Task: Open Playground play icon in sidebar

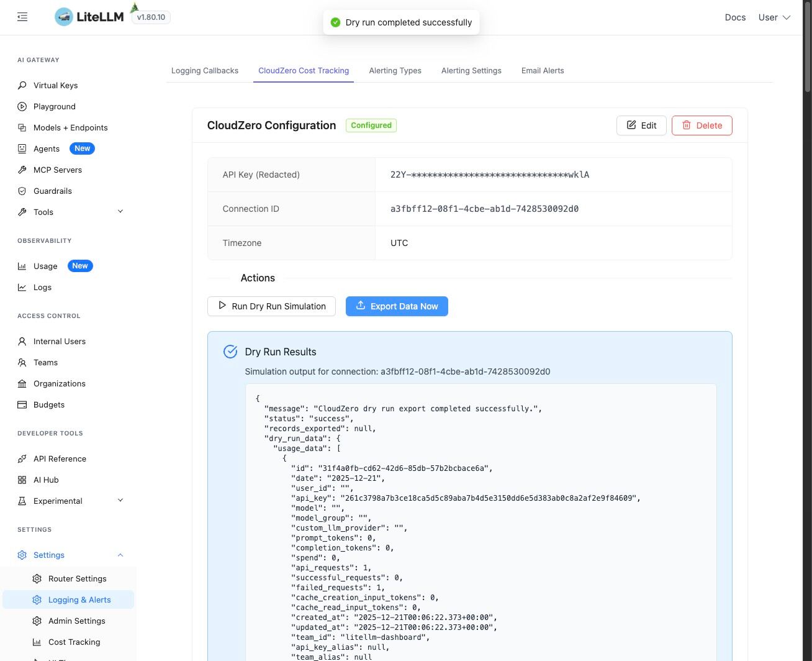Action: [22, 106]
